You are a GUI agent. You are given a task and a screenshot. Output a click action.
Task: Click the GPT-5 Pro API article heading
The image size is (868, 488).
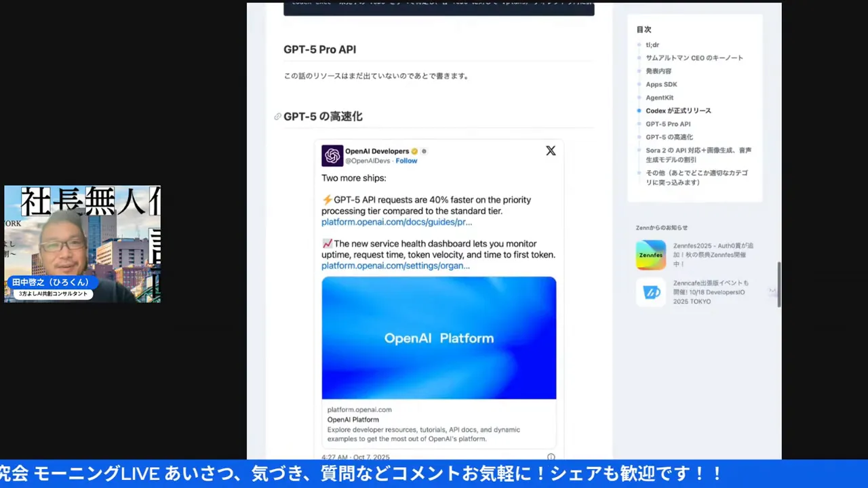[x=319, y=49]
